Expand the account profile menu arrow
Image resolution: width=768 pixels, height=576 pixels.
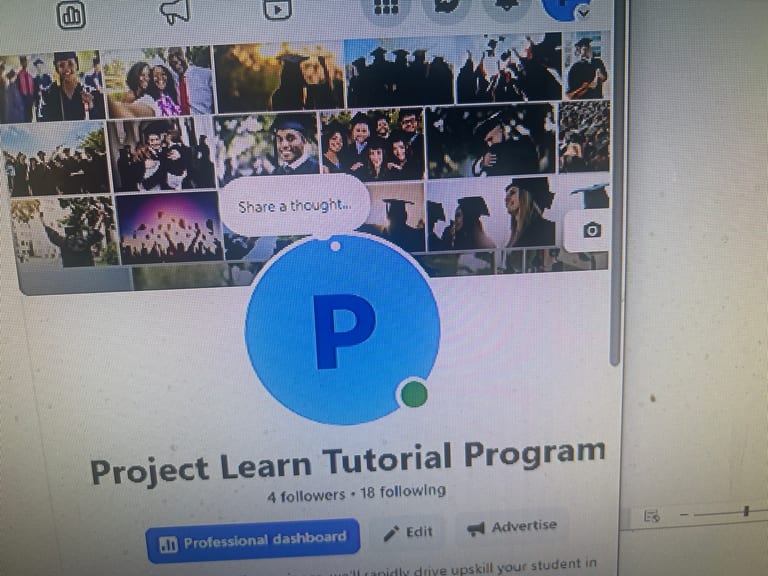pos(583,13)
